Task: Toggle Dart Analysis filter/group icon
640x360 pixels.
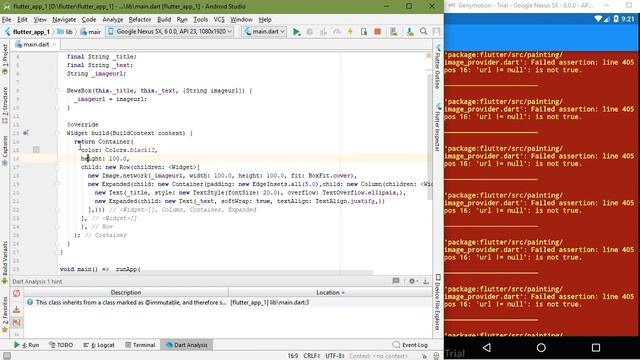Action: [16, 322]
